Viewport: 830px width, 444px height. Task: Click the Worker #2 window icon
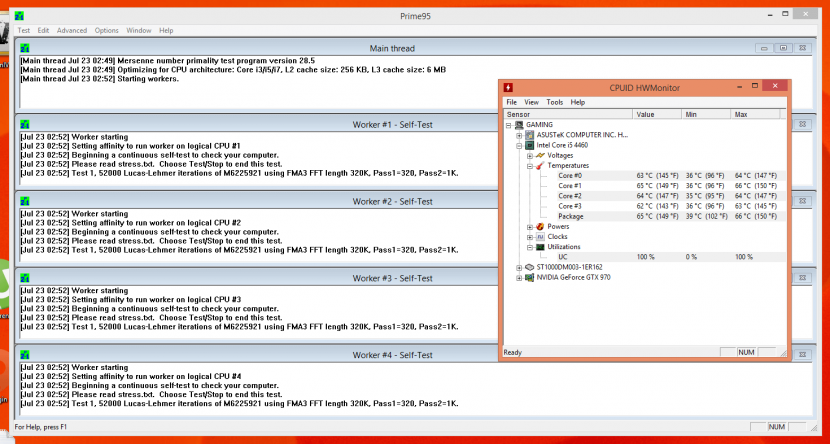click(24, 202)
